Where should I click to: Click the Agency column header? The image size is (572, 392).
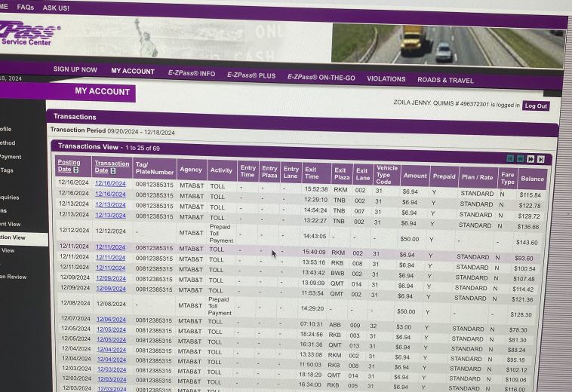pyautogui.click(x=191, y=170)
